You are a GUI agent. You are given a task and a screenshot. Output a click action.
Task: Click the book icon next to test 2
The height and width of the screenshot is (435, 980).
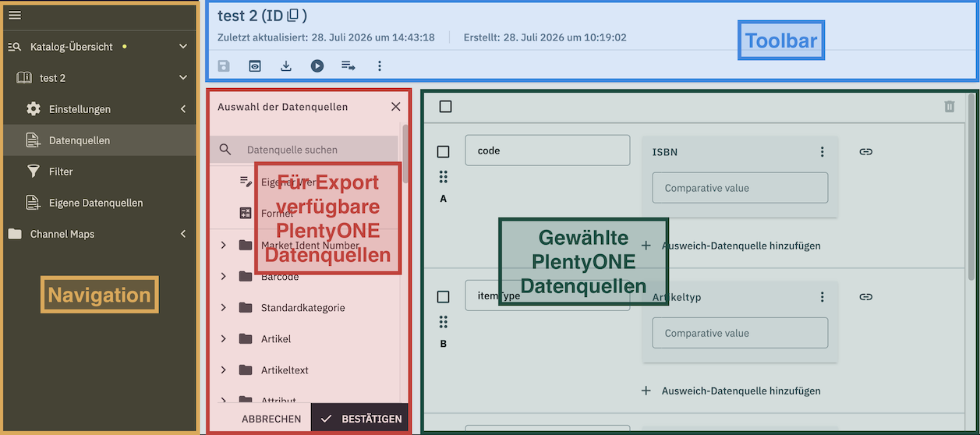coord(24,78)
